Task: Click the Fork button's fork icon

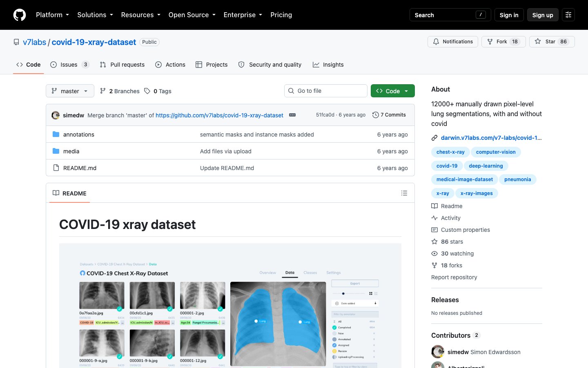Action: coord(490,42)
